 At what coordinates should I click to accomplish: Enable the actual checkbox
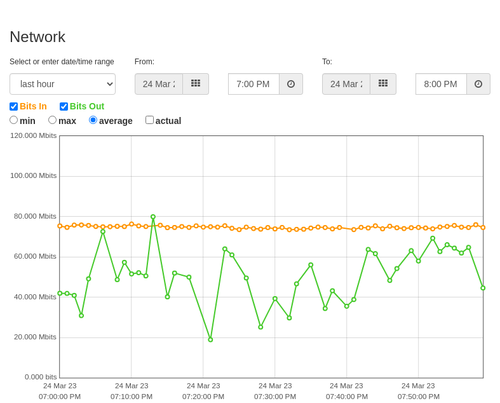coord(150,120)
